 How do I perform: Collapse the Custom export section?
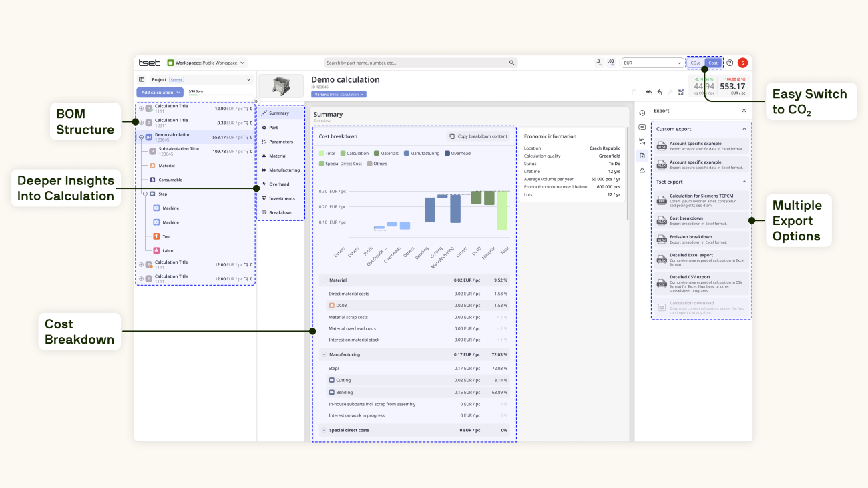[744, 128]
